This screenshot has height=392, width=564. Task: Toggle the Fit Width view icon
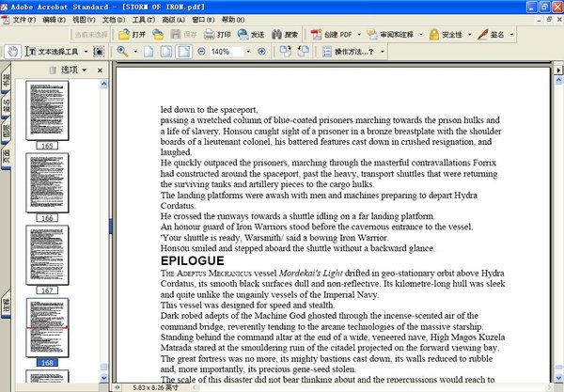coord(184,52)
